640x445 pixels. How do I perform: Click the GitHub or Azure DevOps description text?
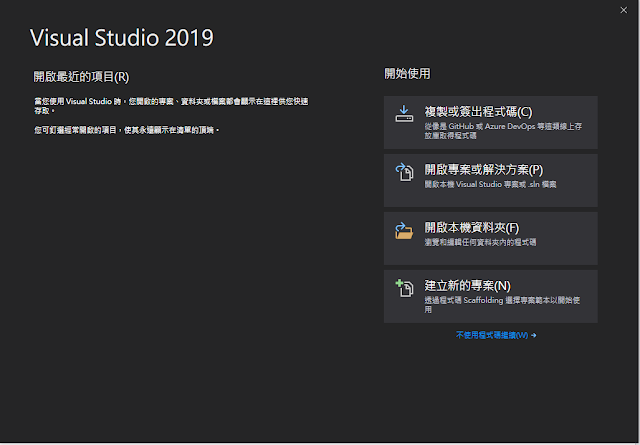[503, 131]
